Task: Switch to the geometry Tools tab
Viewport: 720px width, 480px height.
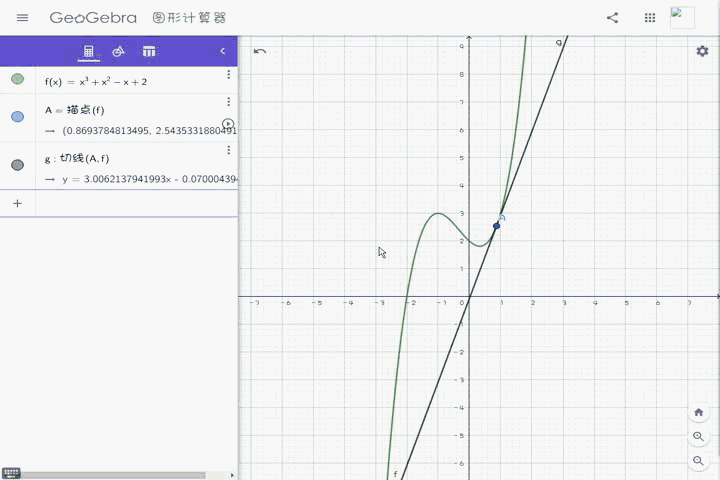Action: point(118,51)
